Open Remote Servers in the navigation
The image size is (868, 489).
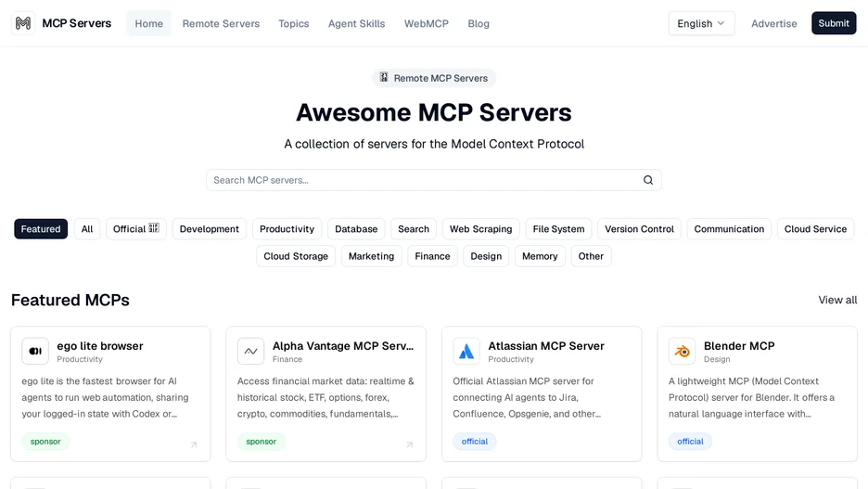tap(221, 23)
